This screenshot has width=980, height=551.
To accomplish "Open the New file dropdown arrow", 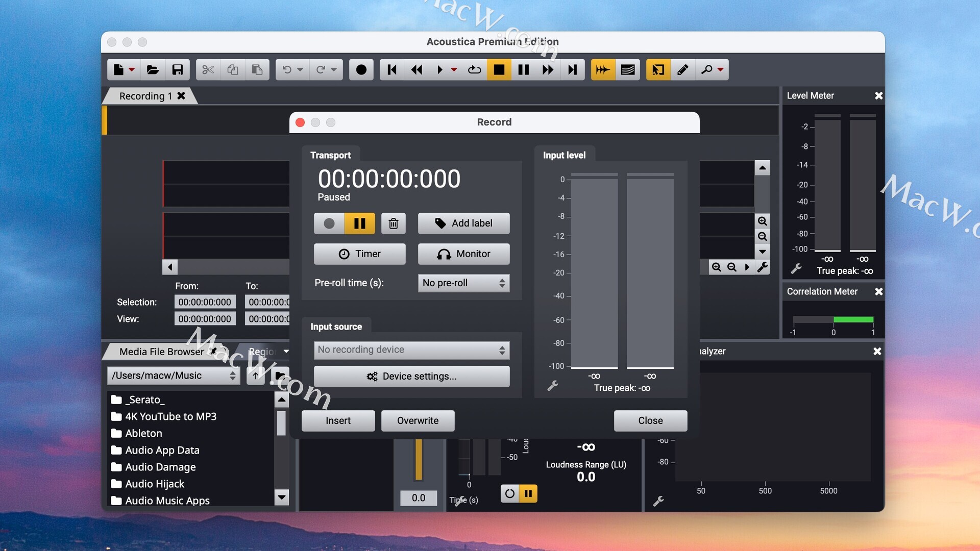I will click(132, 70).
